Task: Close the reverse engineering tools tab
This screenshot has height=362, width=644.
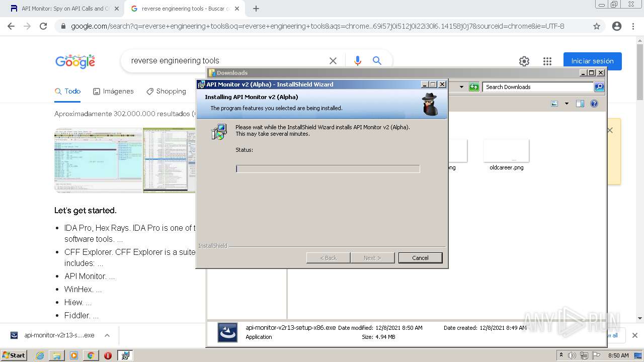Action: 237,9
